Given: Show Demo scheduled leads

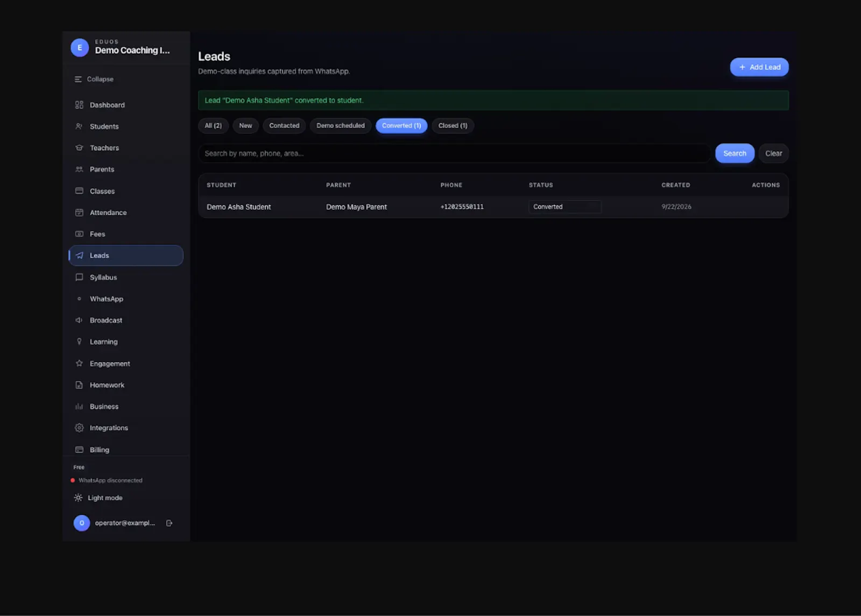Looking at the screenshot, I should pos(341,125).
